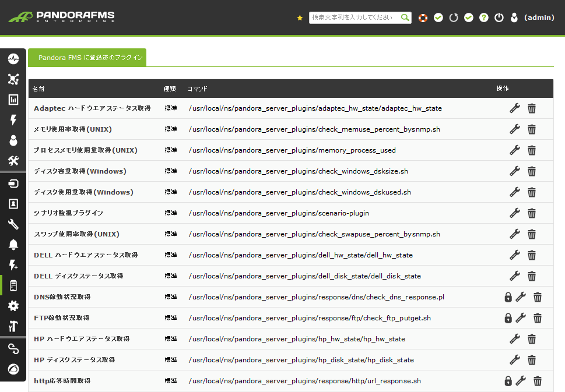
Task: Delete the プロセスメモリ使用量取得(UNIX) plugin
Action: click(532, 150)
